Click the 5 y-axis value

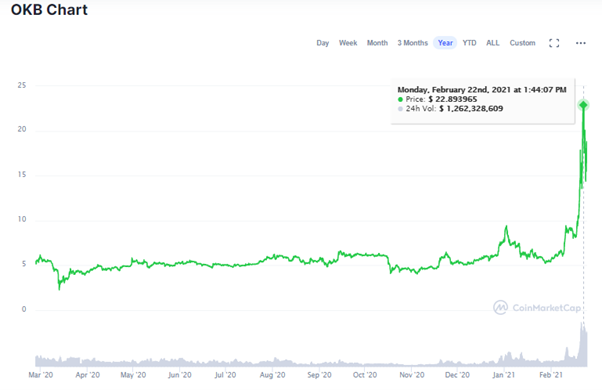pyautogui.click(x=24, y=264)
